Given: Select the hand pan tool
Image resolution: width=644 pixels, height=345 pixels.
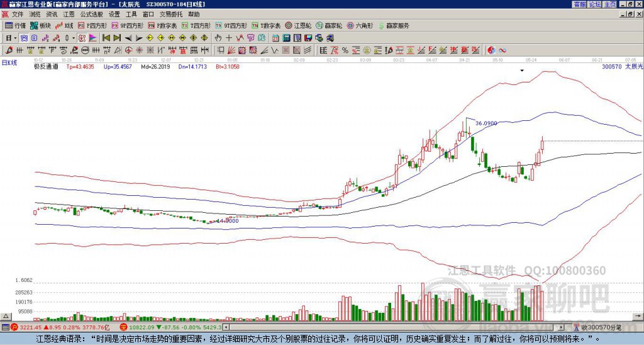Looking at the screenshot, I should pos(218,38).
